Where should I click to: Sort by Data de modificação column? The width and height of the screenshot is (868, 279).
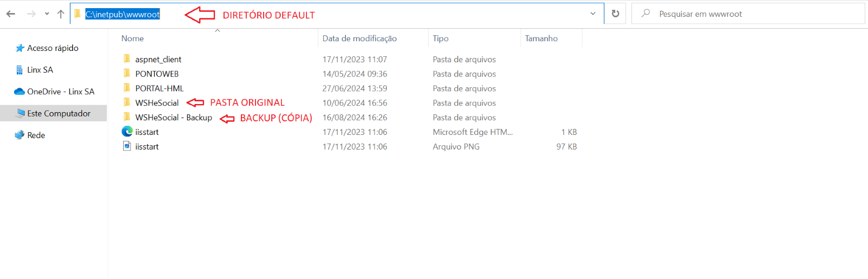[x=360, y=38]
